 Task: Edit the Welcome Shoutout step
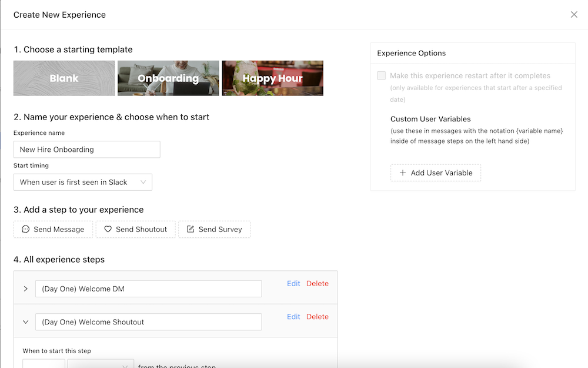pyautogui.click(x=293, y=317)
